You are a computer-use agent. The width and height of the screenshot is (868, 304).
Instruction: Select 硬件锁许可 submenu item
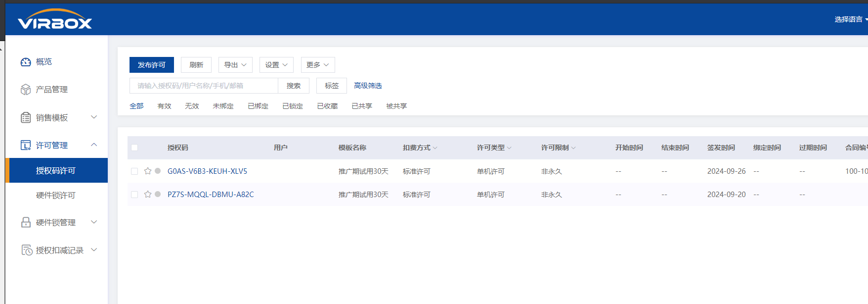[56, 195]
